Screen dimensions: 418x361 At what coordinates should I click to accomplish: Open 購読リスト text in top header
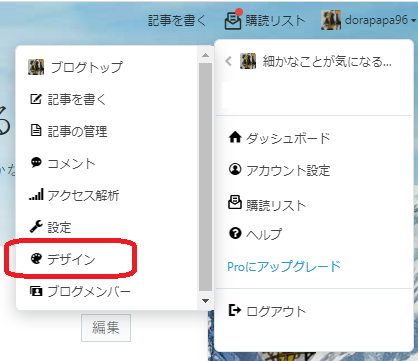275,21
